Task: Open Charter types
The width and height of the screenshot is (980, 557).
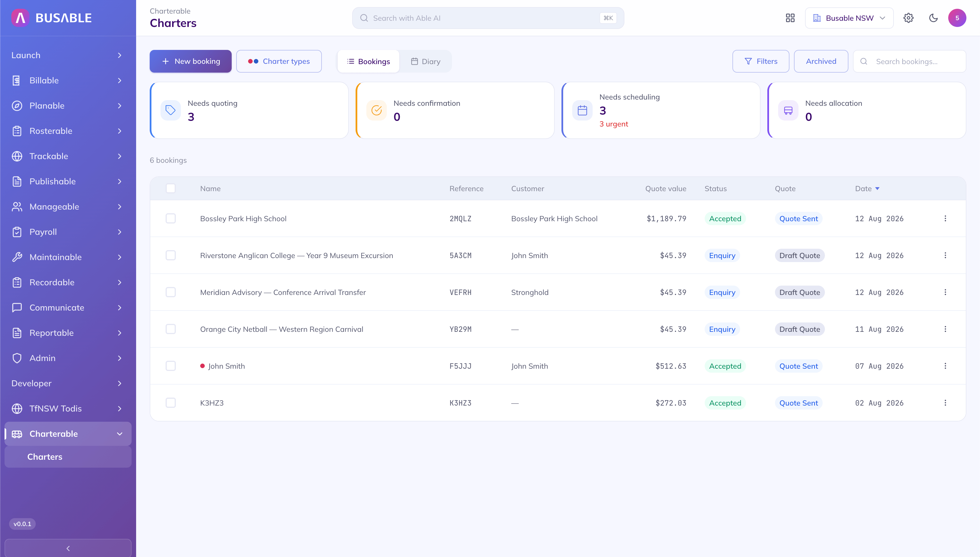Action: (x=279, y=61)
